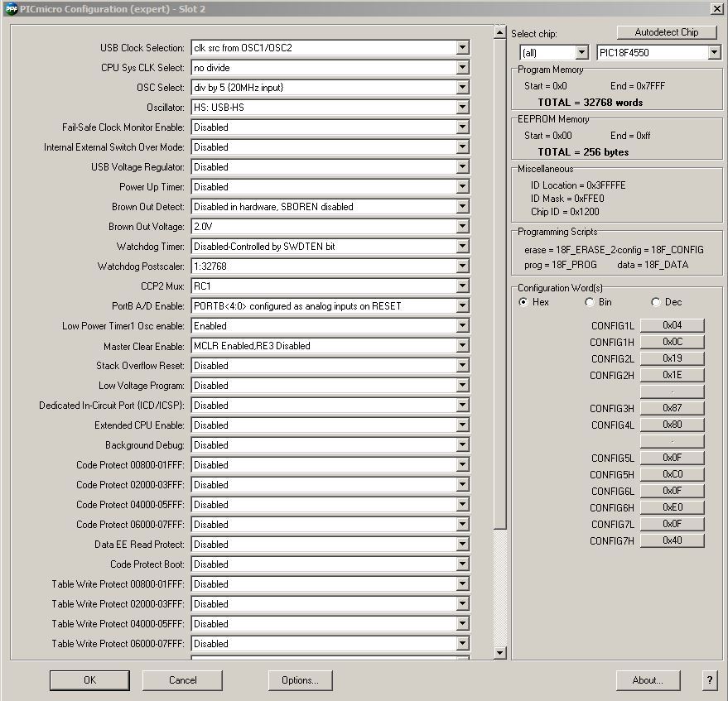The height and width of the screenshot is (701, 728).
Task: Click the 'TOTAL = 256 bytes' text
Action: pos(583,152)
